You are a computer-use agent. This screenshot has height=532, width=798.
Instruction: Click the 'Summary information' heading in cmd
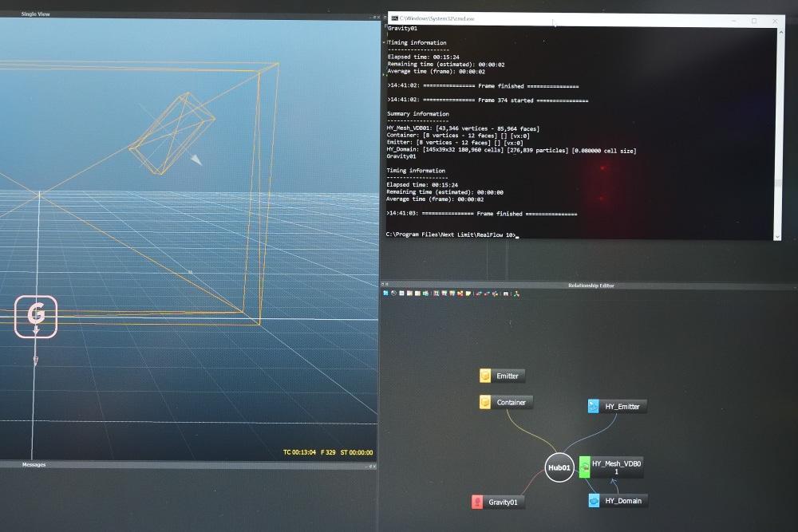pyautogui.click(x=418, y=114)
